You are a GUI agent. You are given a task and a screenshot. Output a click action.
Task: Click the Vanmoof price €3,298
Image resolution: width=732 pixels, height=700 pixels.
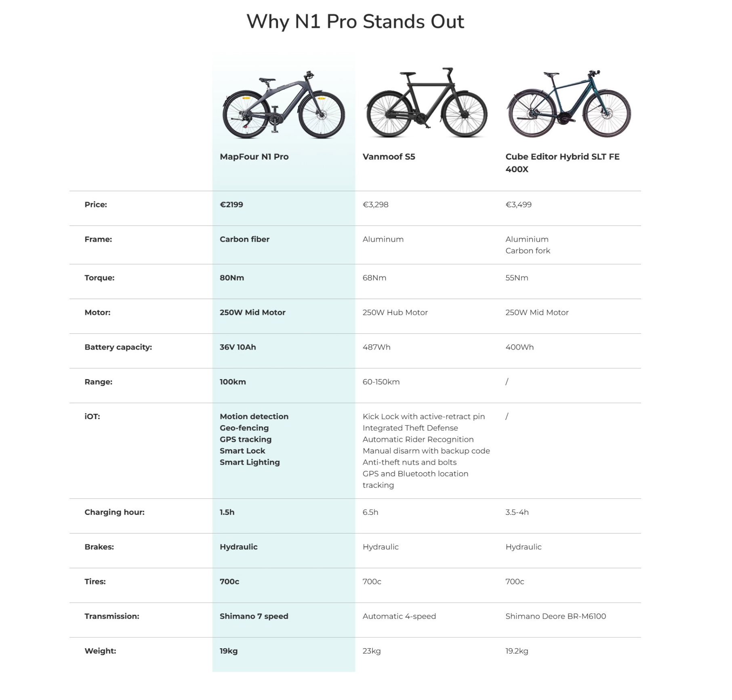(x=375, y=205)
